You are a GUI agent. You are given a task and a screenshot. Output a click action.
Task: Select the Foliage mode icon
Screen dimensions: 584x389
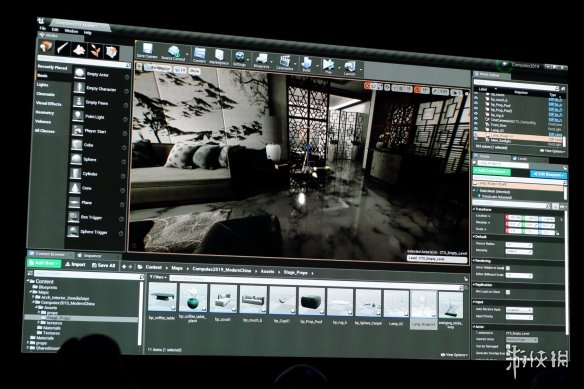click(x=96, y=51)
